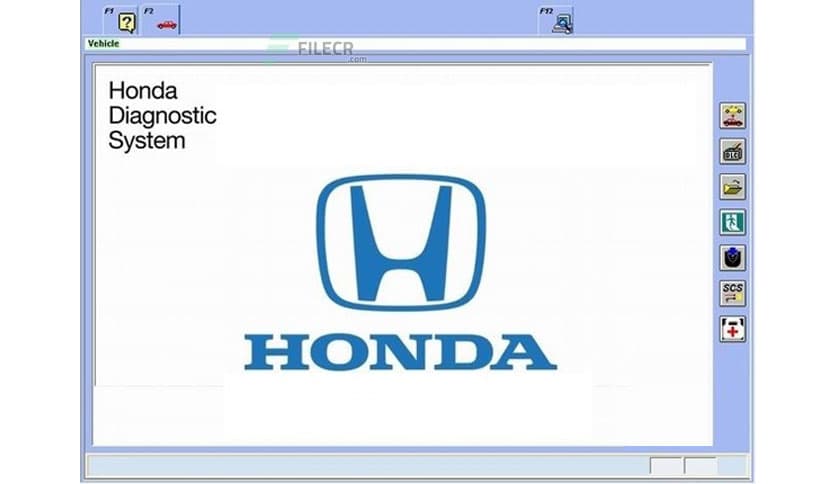Click the battery plus-minus sidebar icon
Screen dimensions: 836x484
pyautogui.click(x=733, y=329)
